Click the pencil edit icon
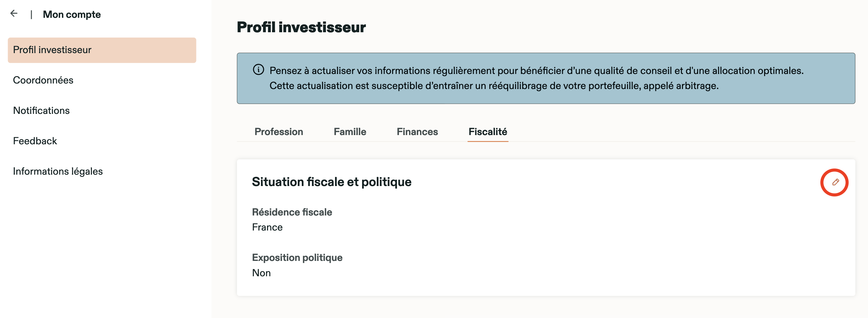Screen dimensions: 868x318 pyautogui.click(x=835, y=182)
